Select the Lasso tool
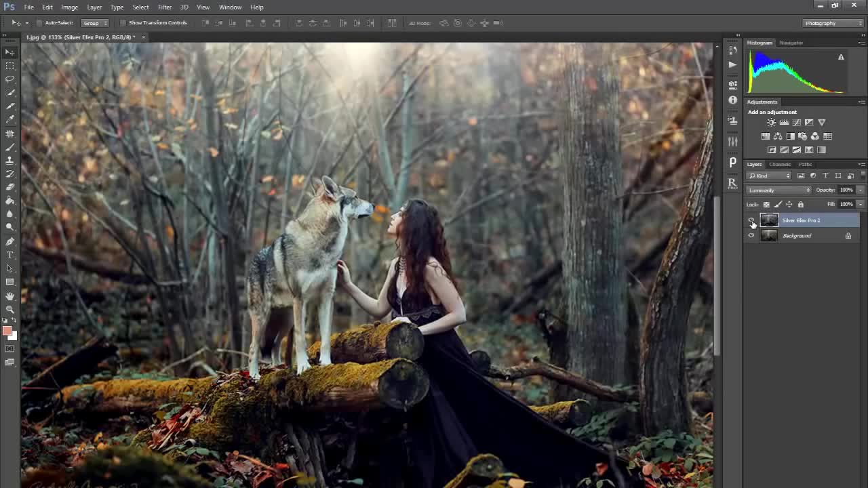Image resolution: width=868 pixels, height=488 pixels. 10,79
